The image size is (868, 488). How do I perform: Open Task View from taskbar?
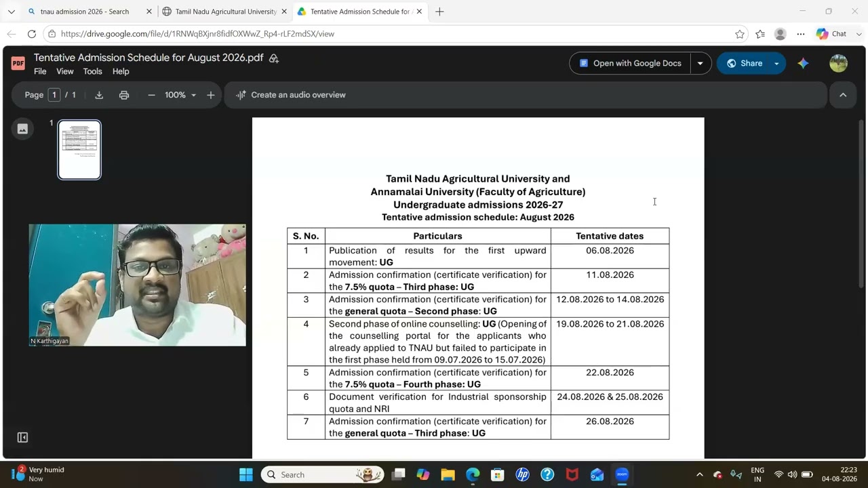pos(398,474)
